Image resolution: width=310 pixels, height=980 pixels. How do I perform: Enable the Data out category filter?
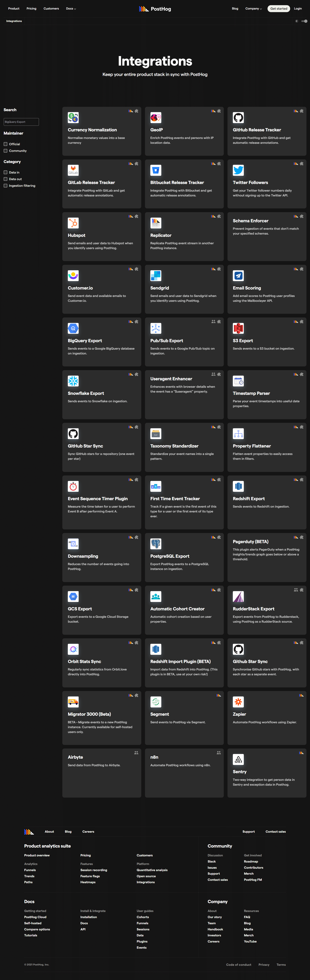[x=5, y=179]
